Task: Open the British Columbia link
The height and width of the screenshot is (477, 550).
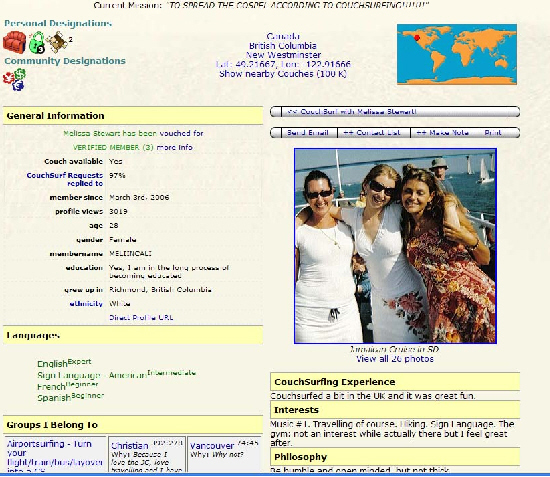Action: tap(283, 46)
